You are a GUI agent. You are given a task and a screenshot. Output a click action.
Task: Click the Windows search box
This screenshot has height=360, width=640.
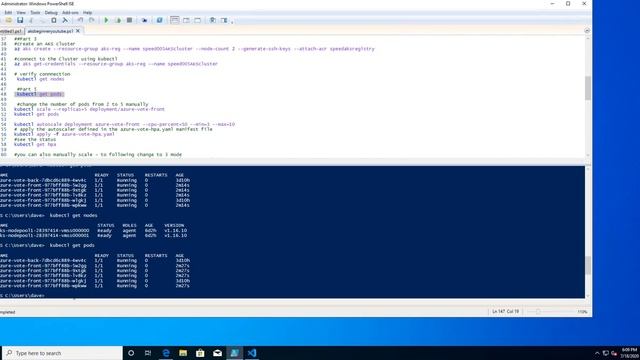click(62, 353)
